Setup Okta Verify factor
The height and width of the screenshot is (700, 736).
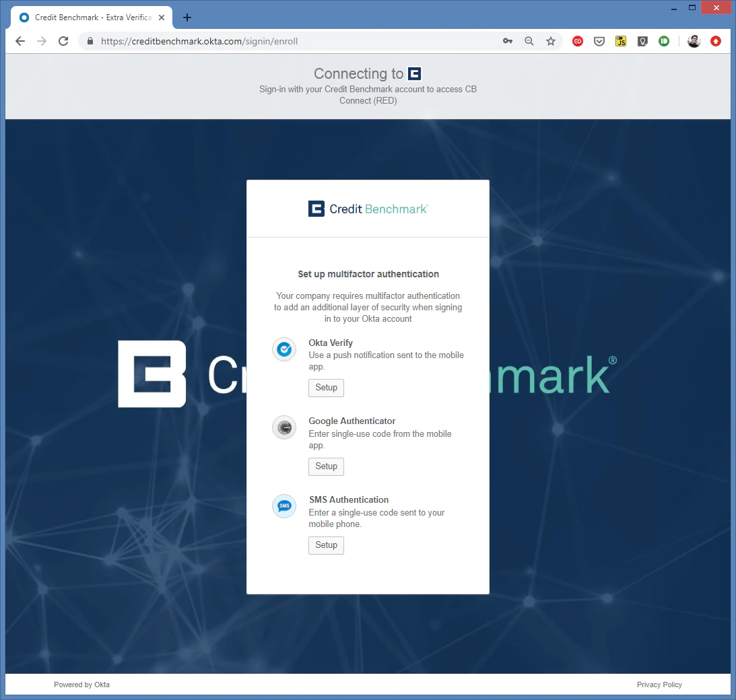[x=326, y=388]
